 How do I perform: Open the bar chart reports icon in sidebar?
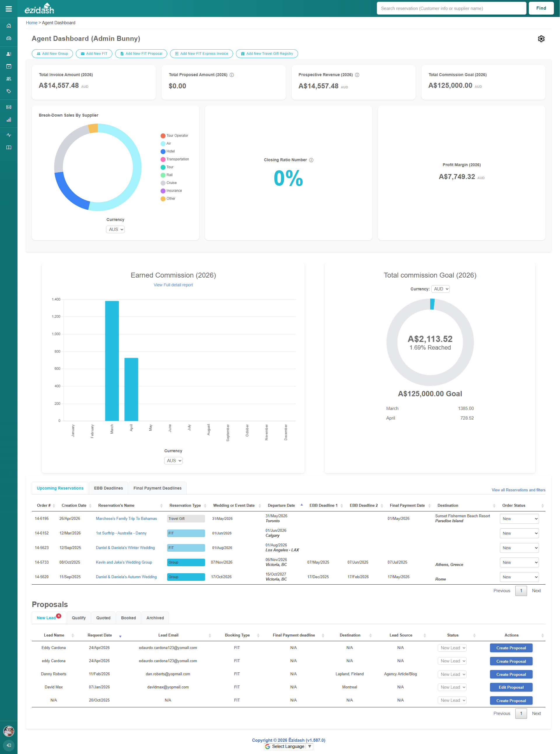[9, 119]
